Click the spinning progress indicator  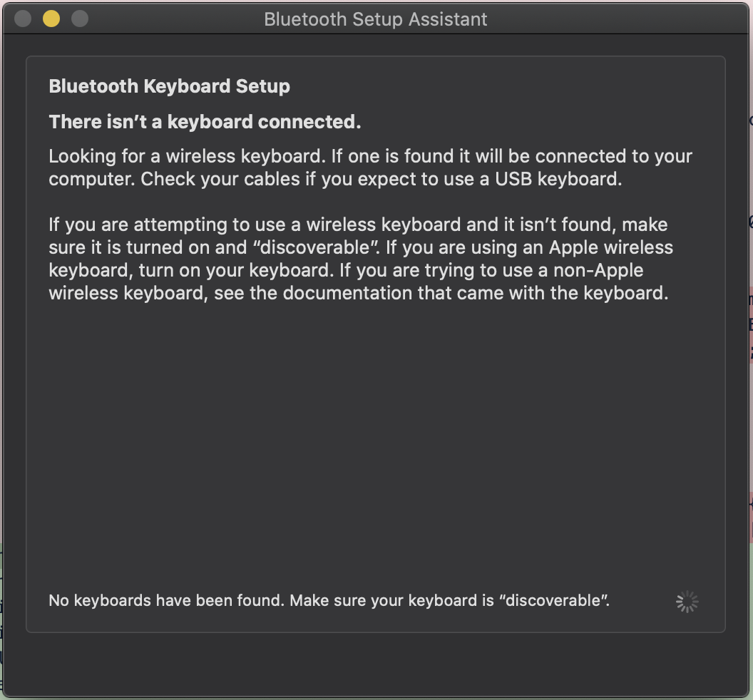pyautogui.click(x=687, y=602)
